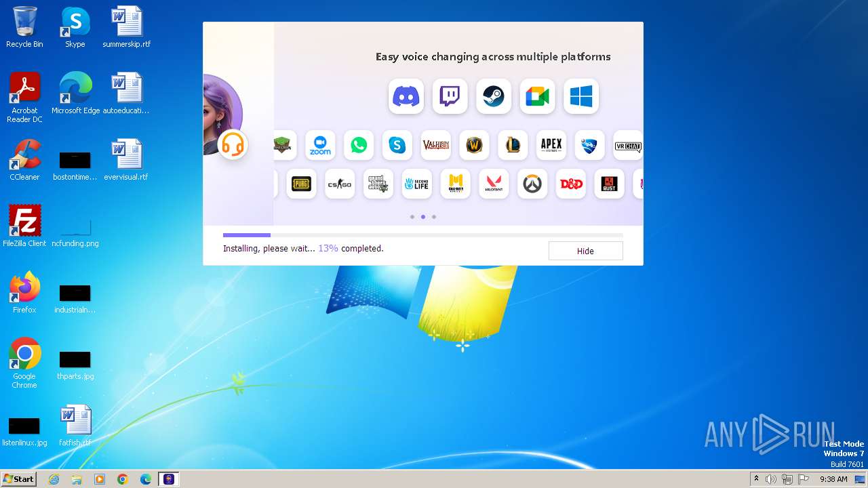Click the Windows logo platform icon
Screen dimensions: 868x488
pyautogui.click(x=581, y=96)
